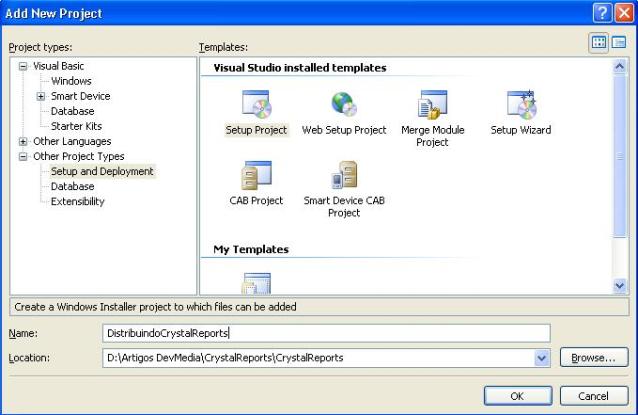This screenshot has height=415, width=638.
Task: Click the Browse... button
Action: click(x=593, y=358)
